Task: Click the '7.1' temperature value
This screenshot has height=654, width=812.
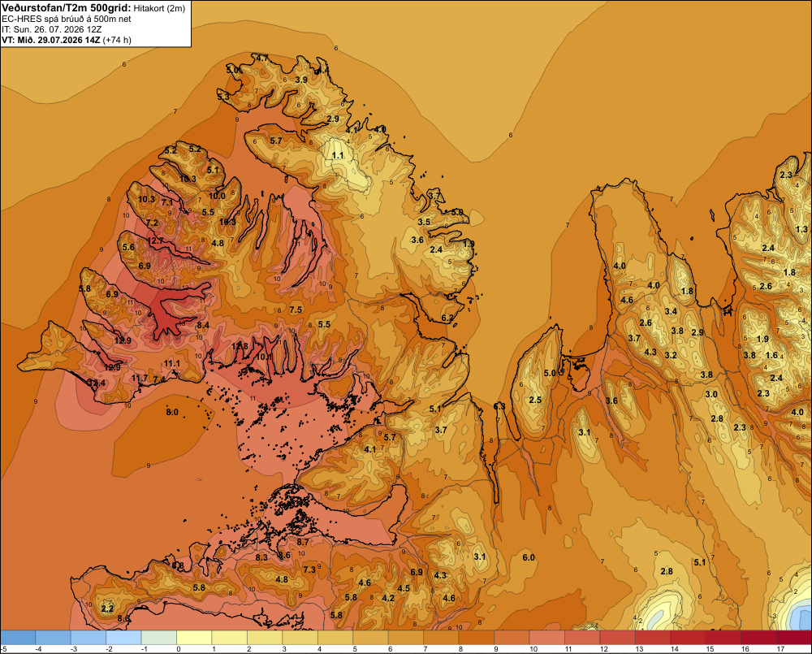Action: point(167,202)
